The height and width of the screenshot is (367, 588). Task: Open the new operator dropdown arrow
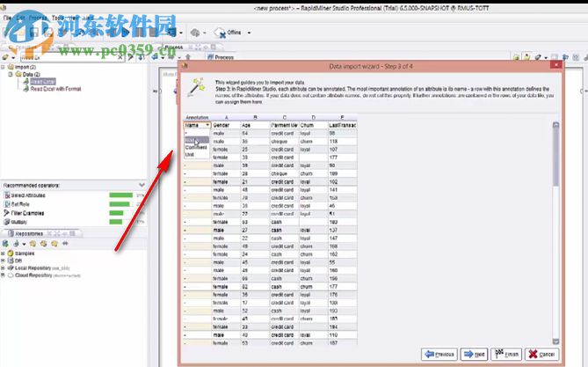pos(13,57)
